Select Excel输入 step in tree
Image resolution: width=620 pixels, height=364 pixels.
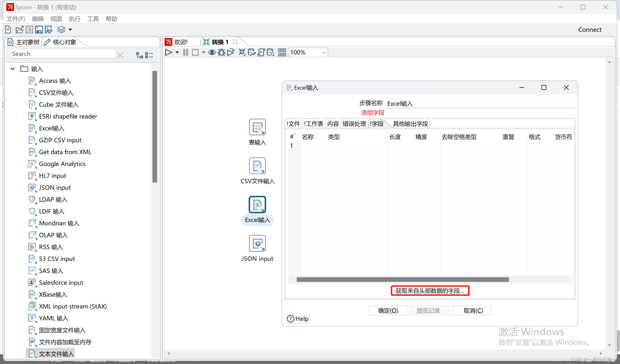[x=47, y=128]
